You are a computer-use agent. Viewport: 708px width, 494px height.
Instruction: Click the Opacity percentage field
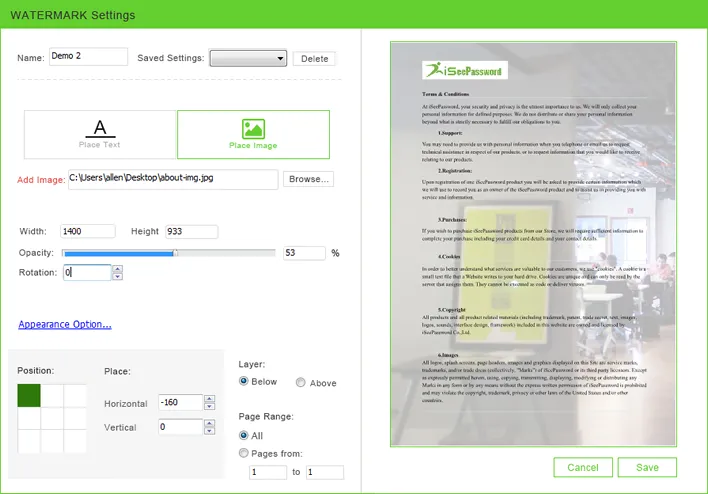point(304,253)
